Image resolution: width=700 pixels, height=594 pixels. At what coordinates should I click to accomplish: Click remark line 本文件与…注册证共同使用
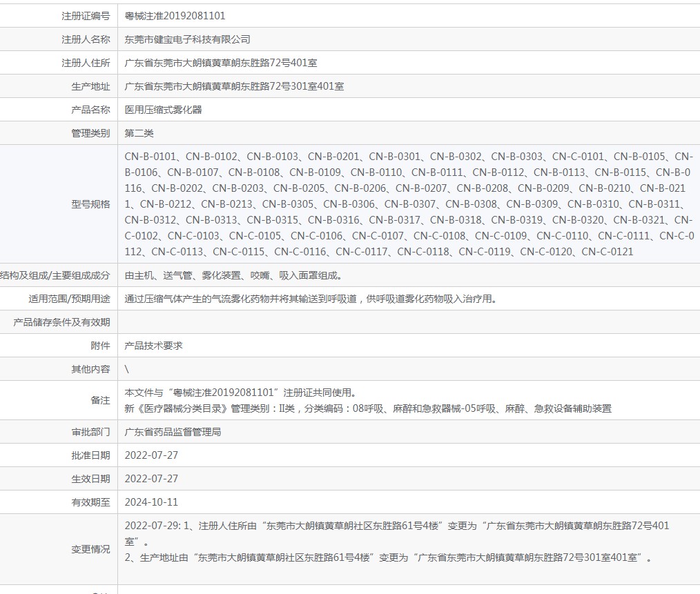241,393
